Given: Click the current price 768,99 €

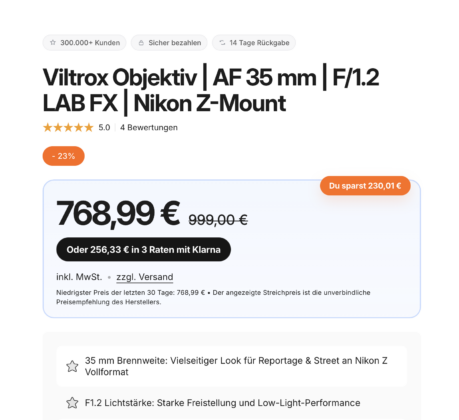Looking at the screenshot, I should [118, 213].
